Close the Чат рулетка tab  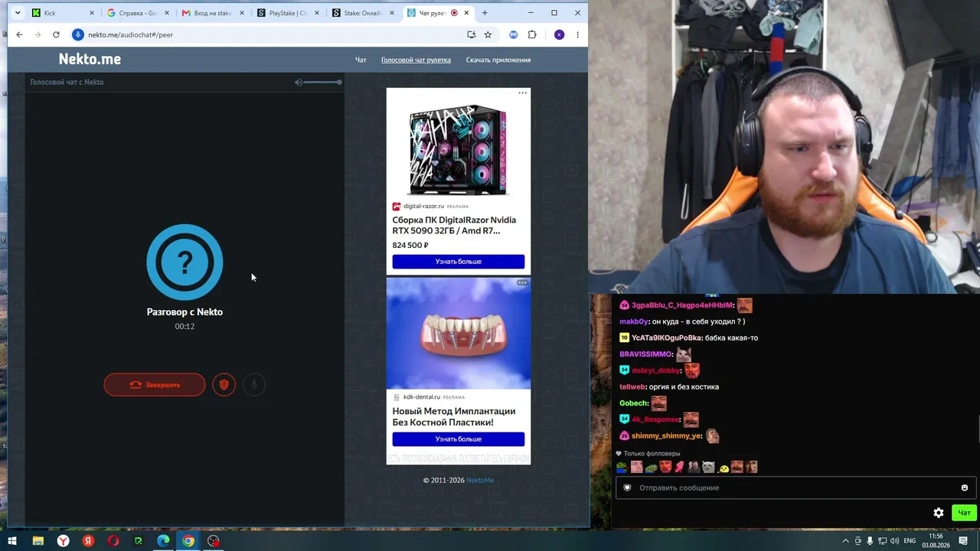(467, 13)
